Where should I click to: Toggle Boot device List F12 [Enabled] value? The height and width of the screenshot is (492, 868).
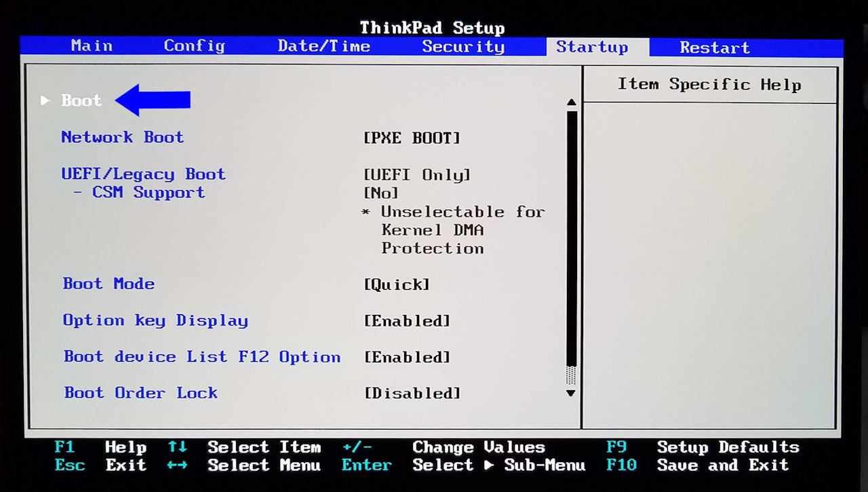coord(407,357)
